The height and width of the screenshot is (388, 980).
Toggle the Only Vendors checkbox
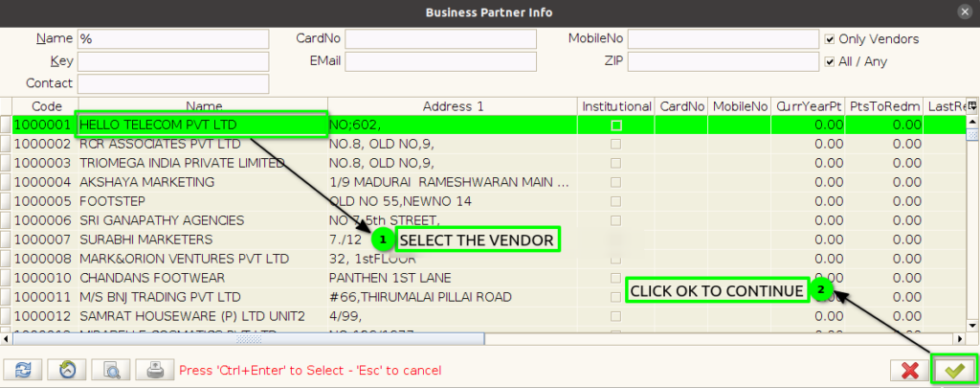pos(830,38)
